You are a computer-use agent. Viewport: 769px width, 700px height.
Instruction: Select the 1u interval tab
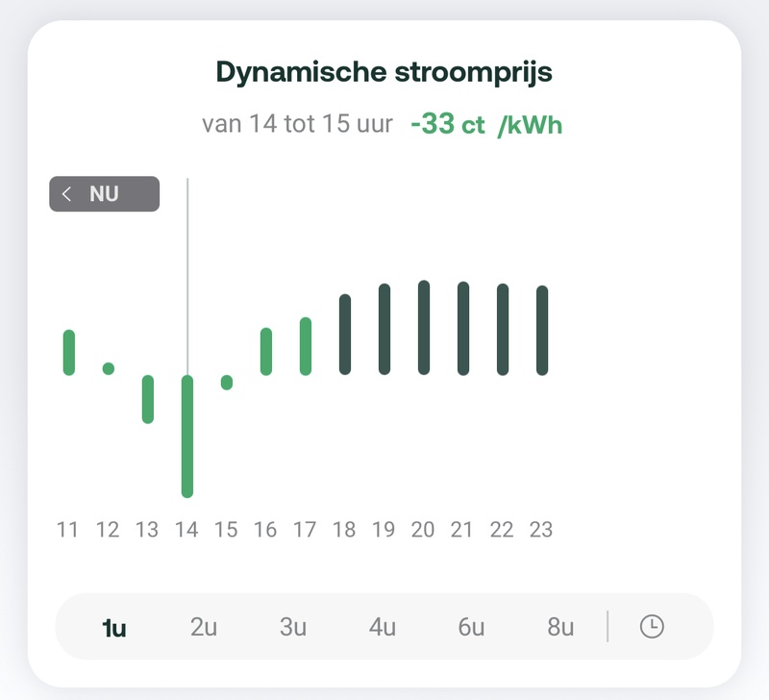114,628
